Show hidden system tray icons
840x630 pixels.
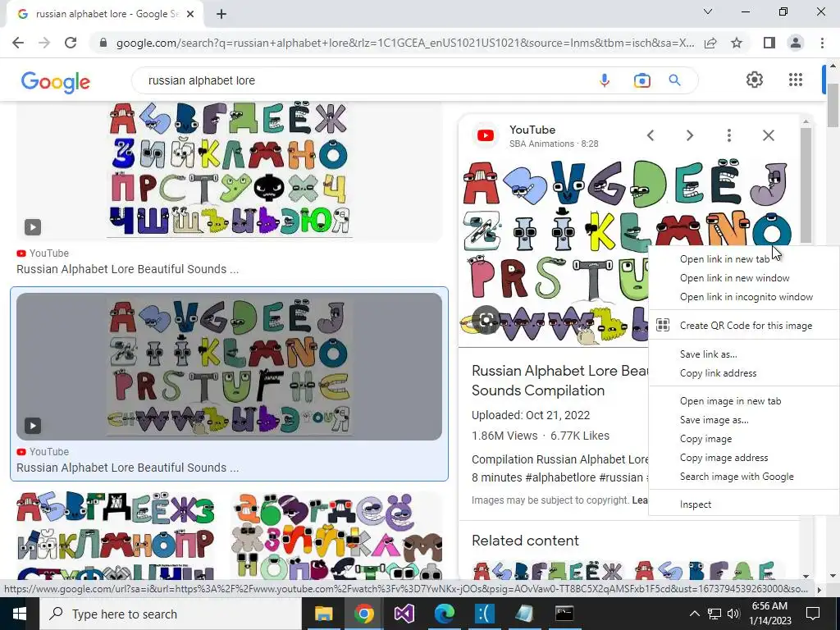tap(694, 614)
